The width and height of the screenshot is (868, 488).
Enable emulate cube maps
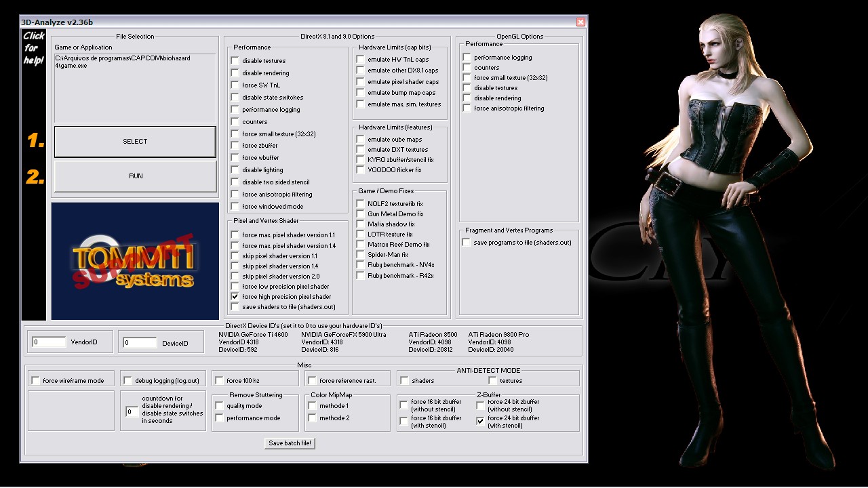coord(360,140)
